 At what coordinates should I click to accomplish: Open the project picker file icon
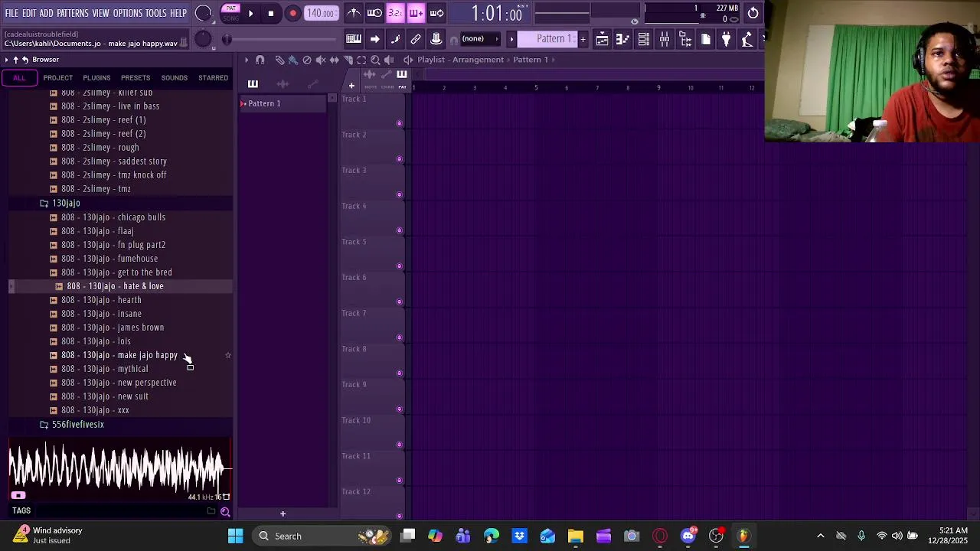706,39
